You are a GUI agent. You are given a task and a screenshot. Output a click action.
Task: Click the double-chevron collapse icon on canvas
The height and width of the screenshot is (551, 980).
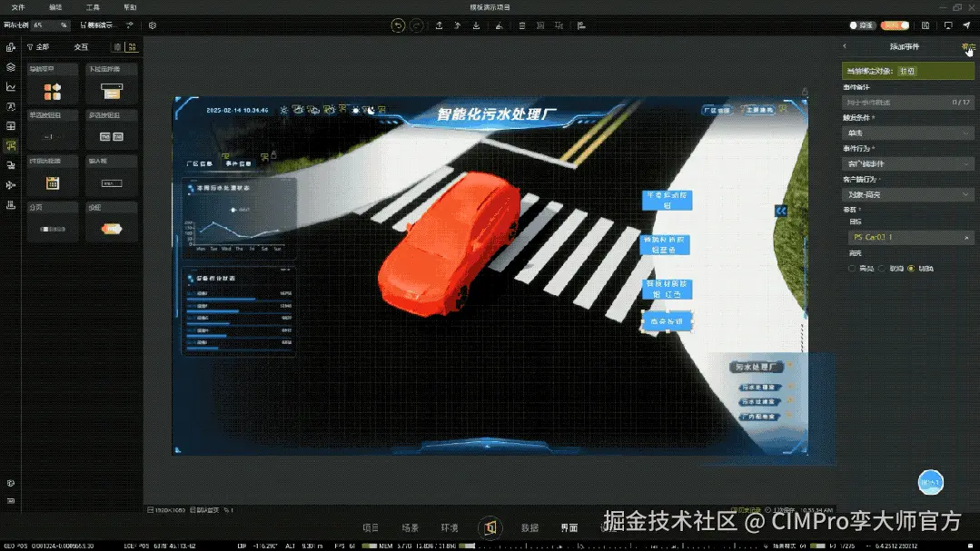tap(781, 212)
